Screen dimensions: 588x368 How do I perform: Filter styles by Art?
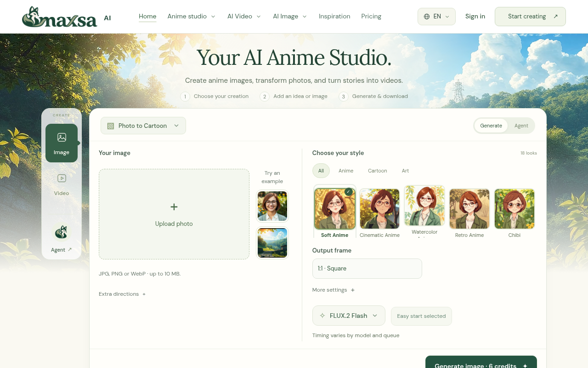405,171
